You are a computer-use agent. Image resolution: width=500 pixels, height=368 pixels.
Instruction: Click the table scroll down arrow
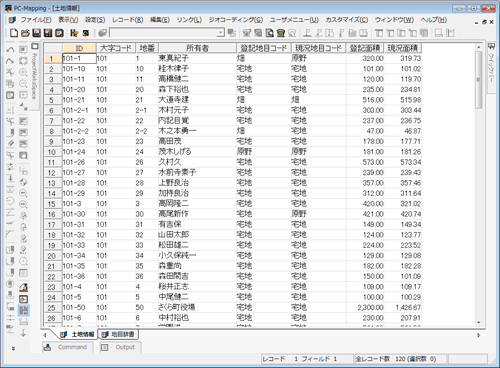coord(479,322)
